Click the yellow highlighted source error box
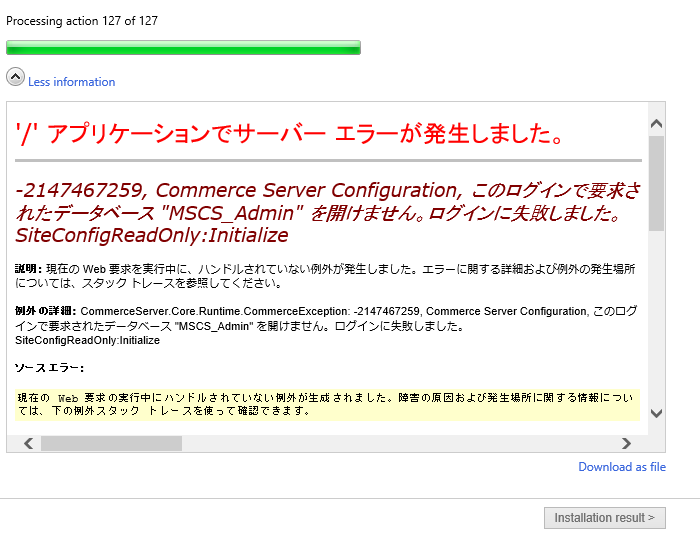 (328, 404)
